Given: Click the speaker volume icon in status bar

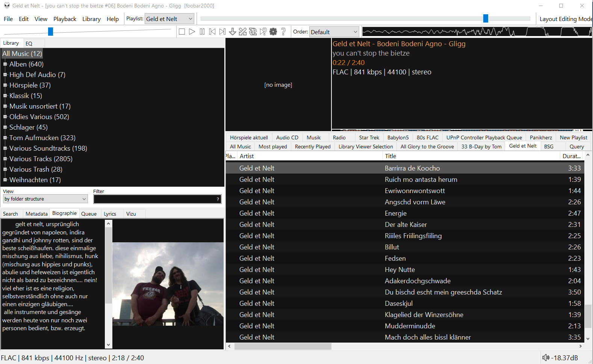Looking at the screenshot, I should click(546, 358).
